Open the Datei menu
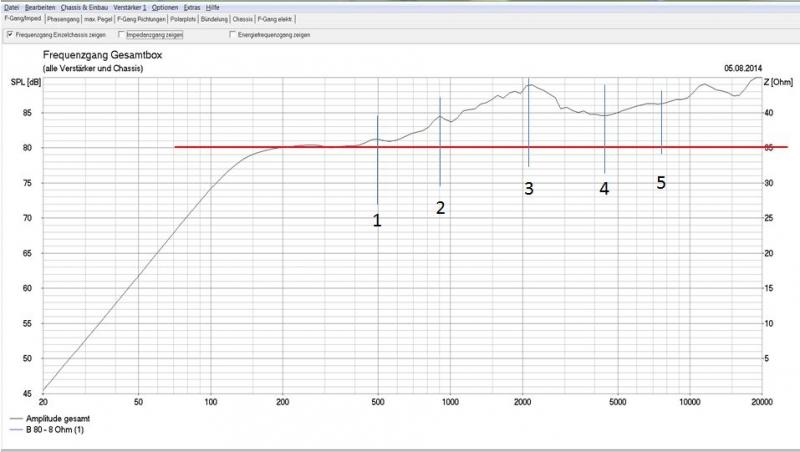 (12, 7)
